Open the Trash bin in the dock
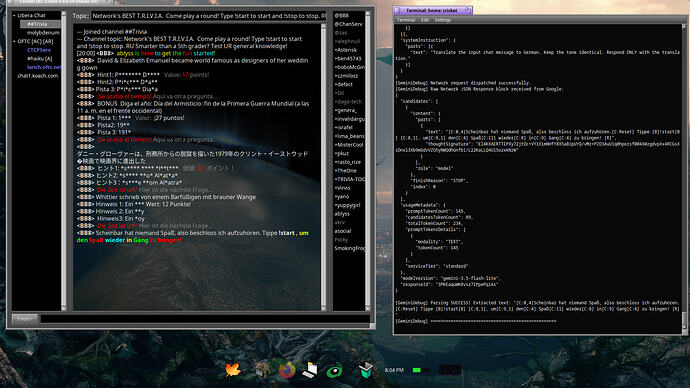The height and width of the screenshot is (388, 690). (365, 370)
